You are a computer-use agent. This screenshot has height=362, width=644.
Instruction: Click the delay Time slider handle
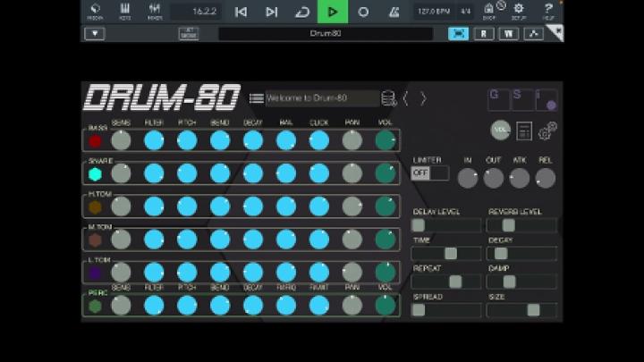point(451,254)
